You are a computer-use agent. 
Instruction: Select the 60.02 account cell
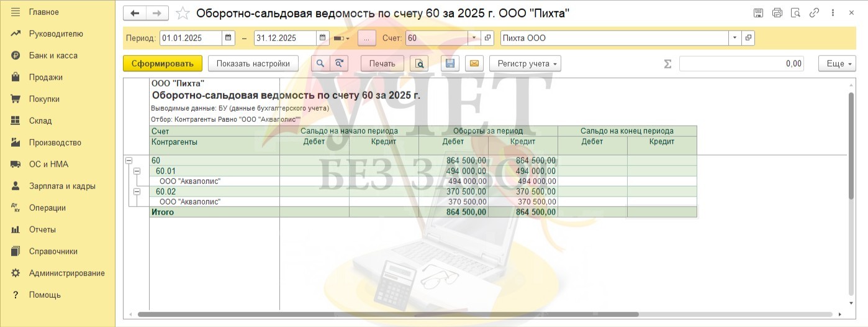click(214, 191)
